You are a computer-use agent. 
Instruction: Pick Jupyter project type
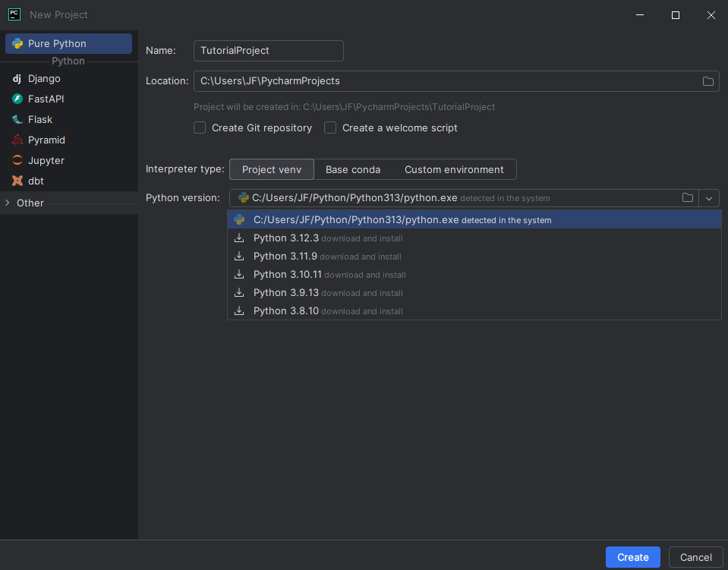69,160
